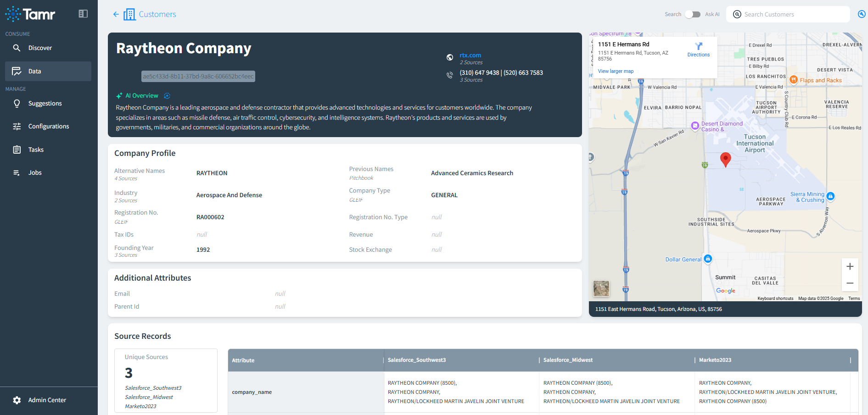Click the address bar text below the map
Viewport: 868px width, 415px height.
(659, 309)
